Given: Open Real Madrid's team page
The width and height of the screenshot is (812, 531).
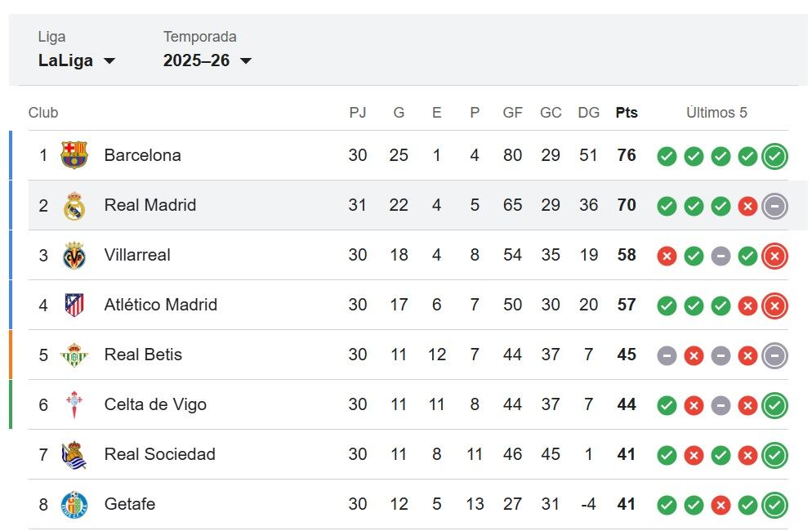Looking at the screenshot, I should coord(149,206).
